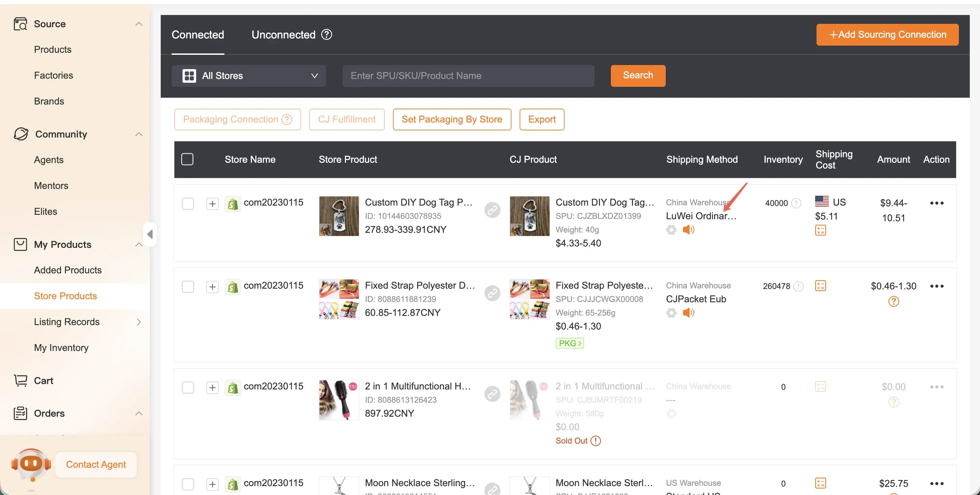
Task: Click help icon next to Unconnected tab
Action: pos(327,35)
